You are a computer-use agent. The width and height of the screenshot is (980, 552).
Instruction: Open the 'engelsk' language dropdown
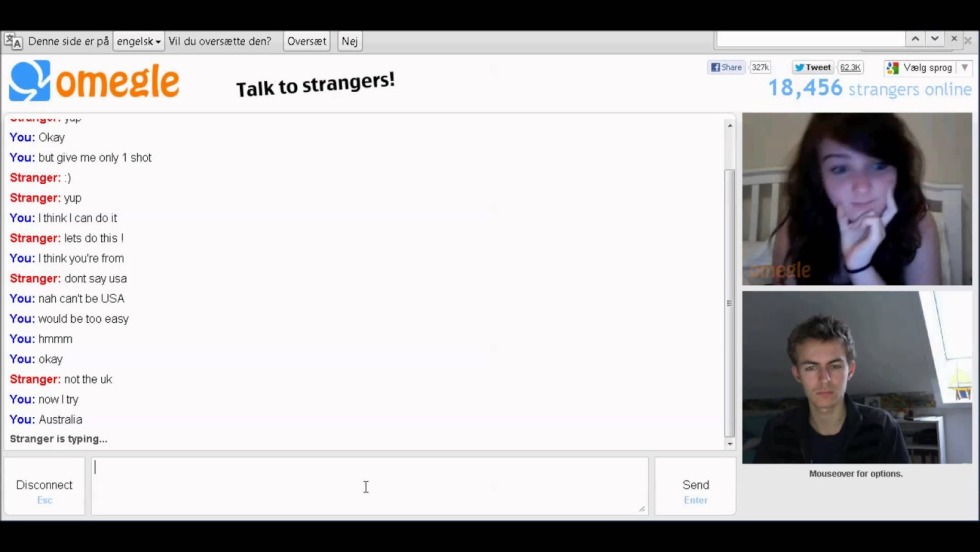(x=138, y=42)
